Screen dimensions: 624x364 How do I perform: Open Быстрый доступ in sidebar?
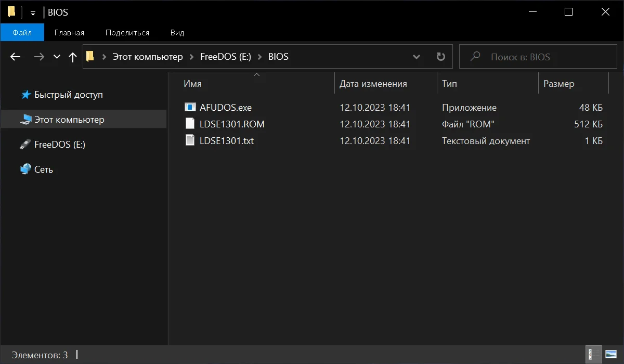[x=68, y=95]
